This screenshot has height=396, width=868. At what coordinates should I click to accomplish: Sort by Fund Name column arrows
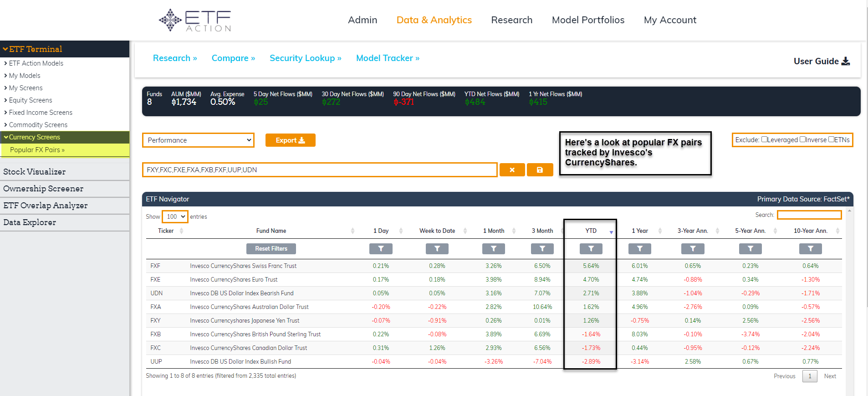352,231
